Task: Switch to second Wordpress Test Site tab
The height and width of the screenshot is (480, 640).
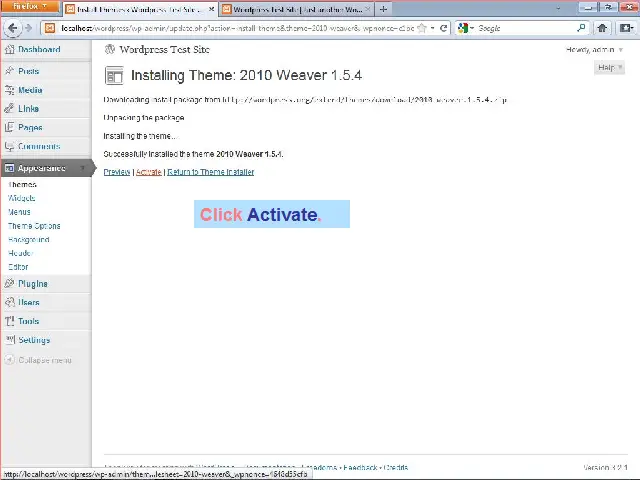Action: (x=296, y=9)
